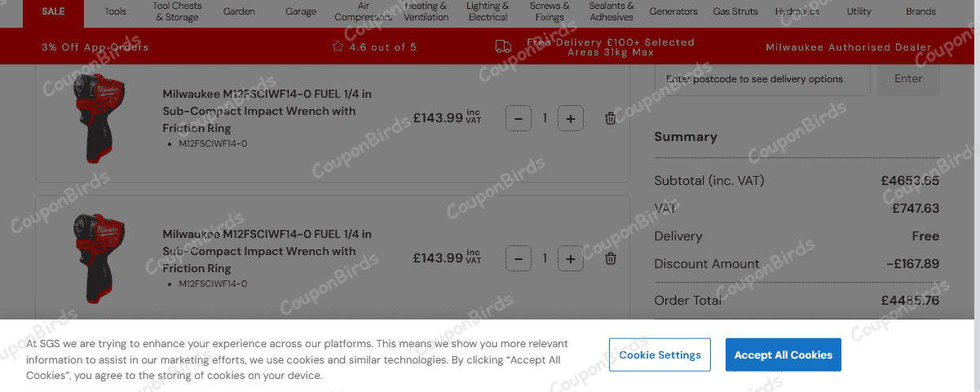Image resolution: width=980 pixels, height=392 pixels.
Task: Open the Air Compressors category
Action: (364, 11)
